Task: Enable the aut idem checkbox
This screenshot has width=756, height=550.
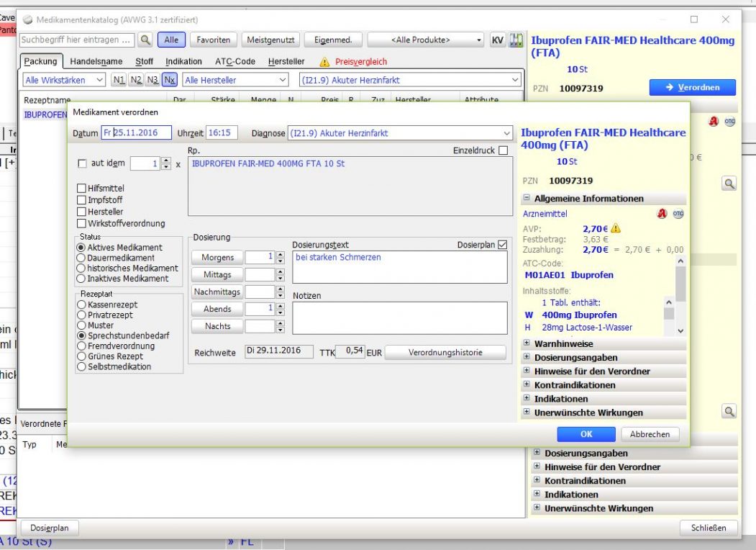Action: coord(83,163)
